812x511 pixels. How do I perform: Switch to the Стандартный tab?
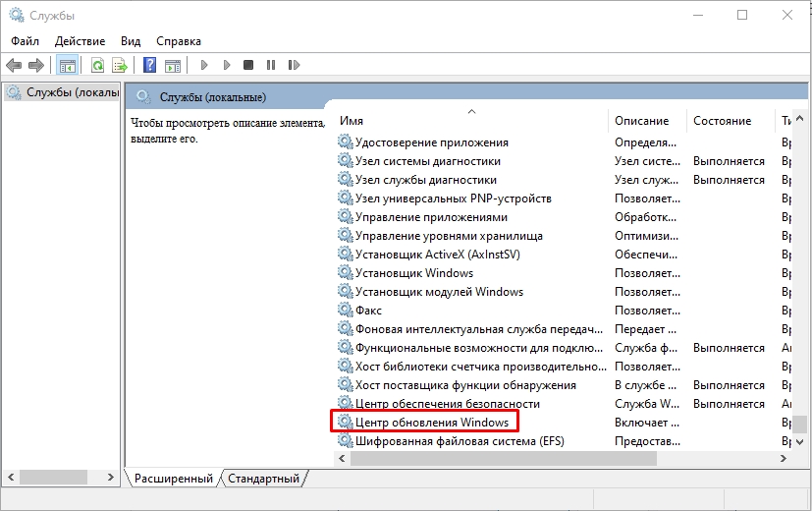(x=263, y=479)
